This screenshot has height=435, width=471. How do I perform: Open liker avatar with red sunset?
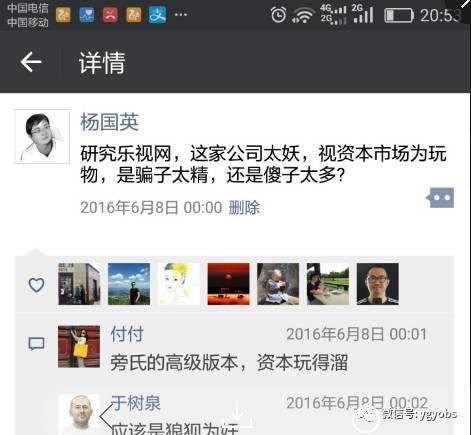click(228, 284)
